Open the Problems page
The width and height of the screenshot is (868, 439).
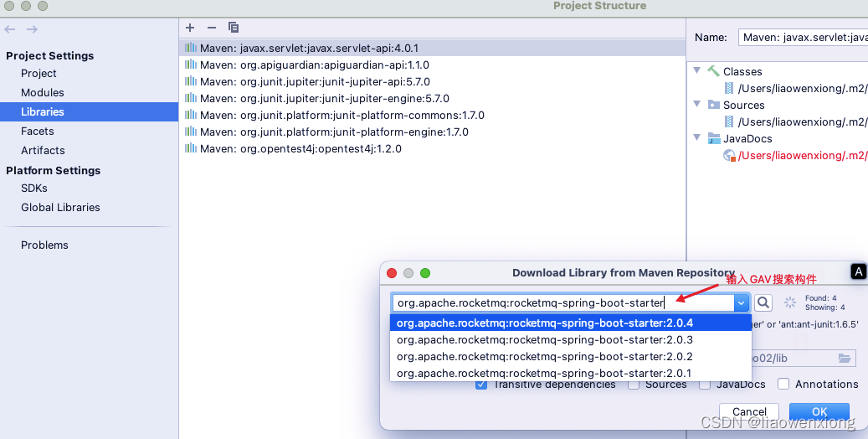pos(44,245)
